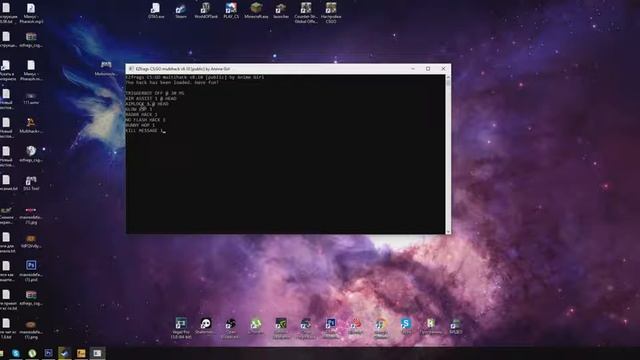Open the Skype taskbar icon

pyautogui.click(x=16, y=353)
